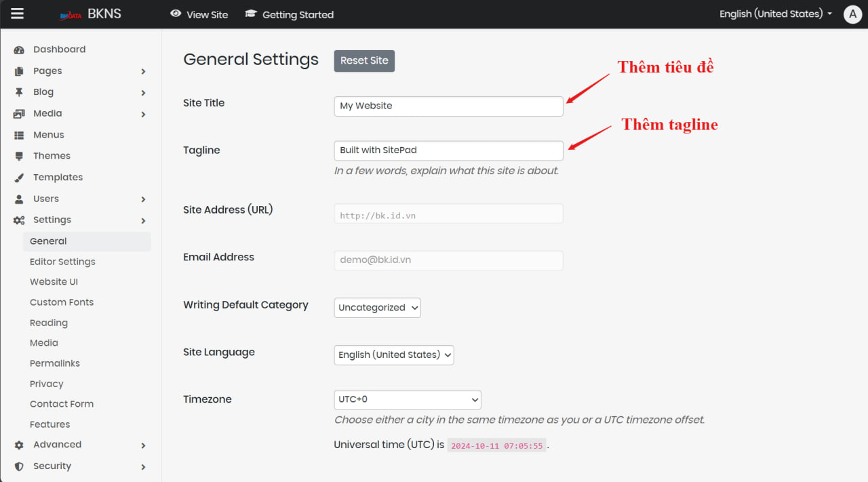
Task: Open the Timezone UTC+0 dropdown
Action: (x=408, y=399)
